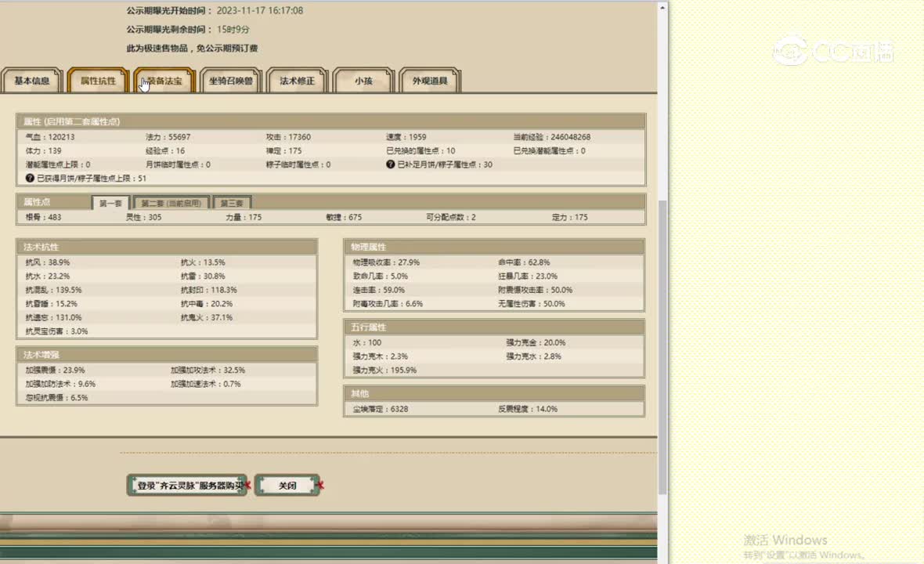The height and width of the screenshot is (564, 924).
Task: Click the remaining time 15时9分
Action: [x=233, y=30]
